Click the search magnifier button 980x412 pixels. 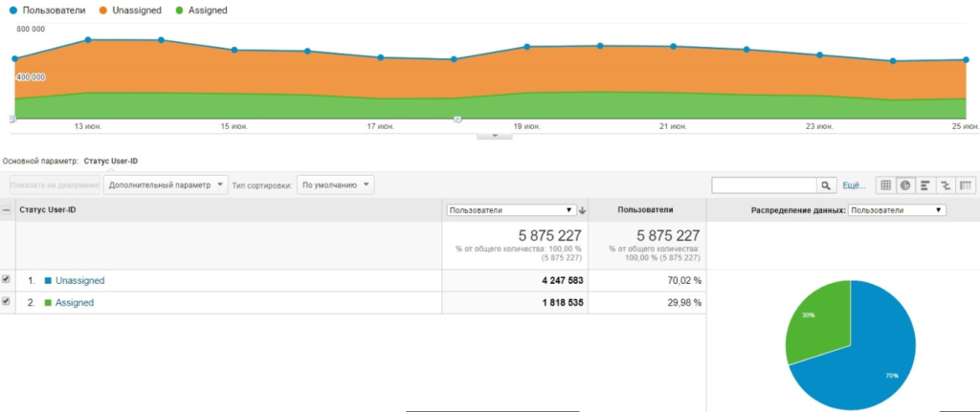point(826,184)
